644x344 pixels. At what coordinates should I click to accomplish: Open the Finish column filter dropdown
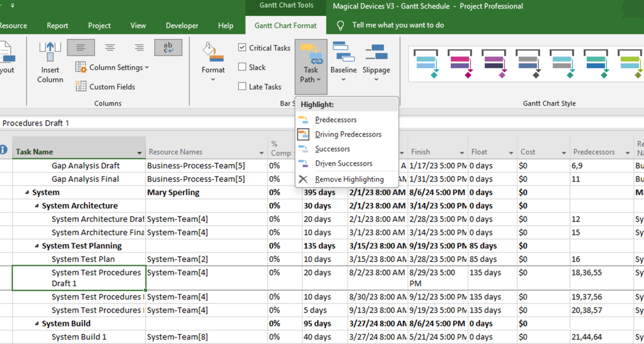point(462,153)
